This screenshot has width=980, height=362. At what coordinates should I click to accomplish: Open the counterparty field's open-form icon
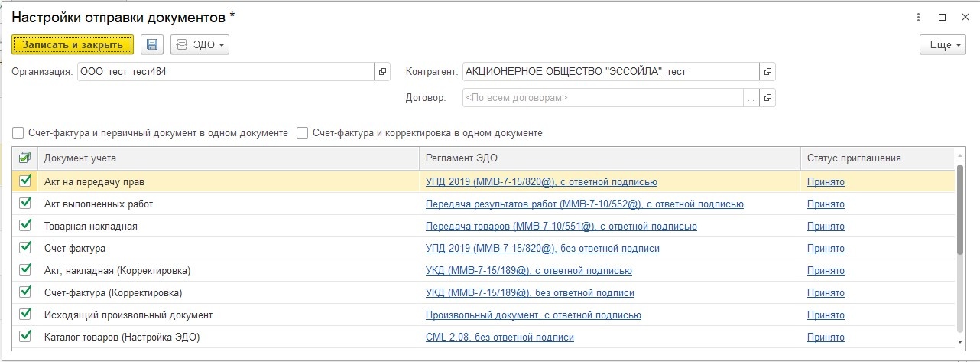(x=767, y=72)
